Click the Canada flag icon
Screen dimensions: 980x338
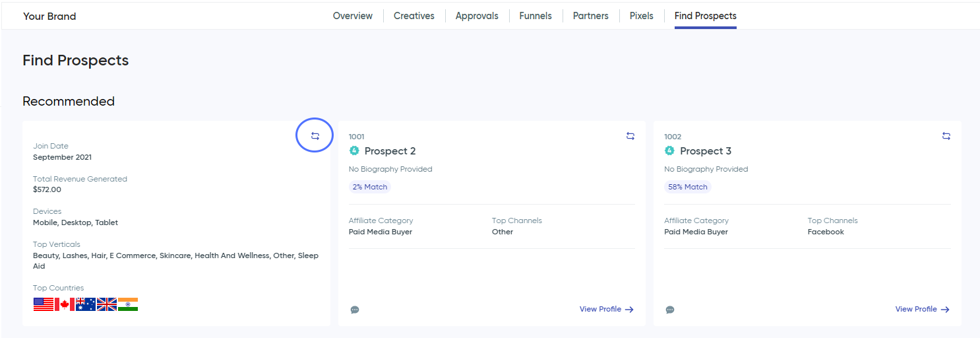pyautogui.click(x=65, y=304)
